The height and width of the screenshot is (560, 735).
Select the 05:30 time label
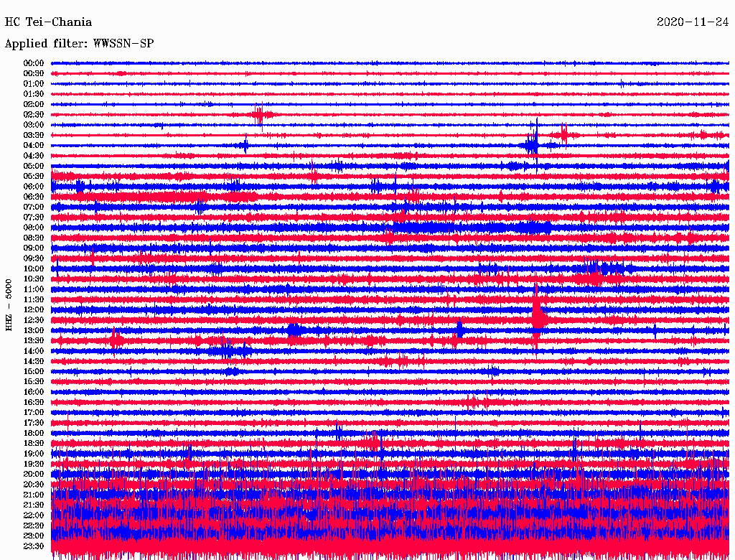pos(34,176)
